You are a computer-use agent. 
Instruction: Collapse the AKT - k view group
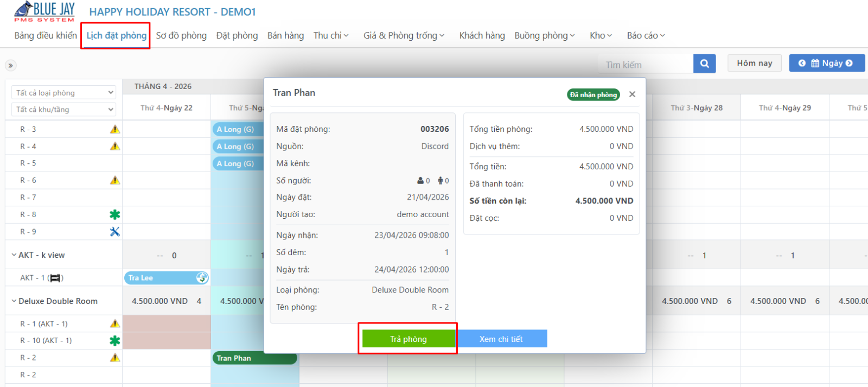[14, 255]
